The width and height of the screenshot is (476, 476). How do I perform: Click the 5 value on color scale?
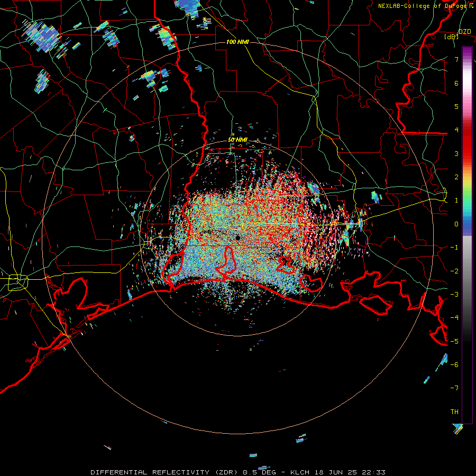pos(456,106)
